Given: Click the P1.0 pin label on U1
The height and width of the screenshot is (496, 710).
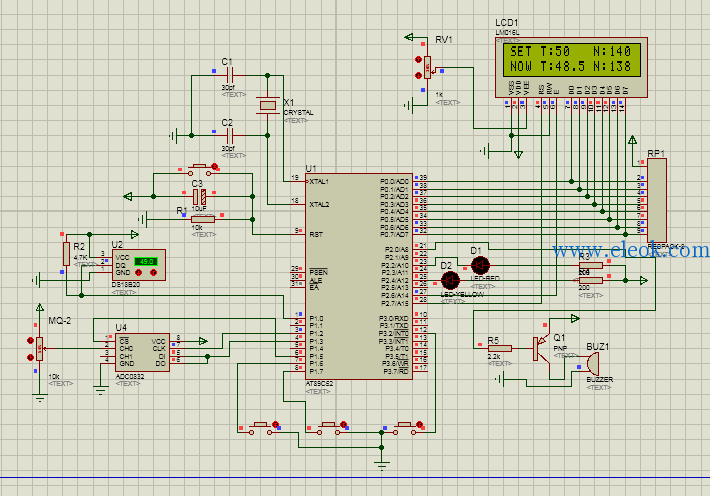Looking at the screenshot, I should tap(316, 318).
